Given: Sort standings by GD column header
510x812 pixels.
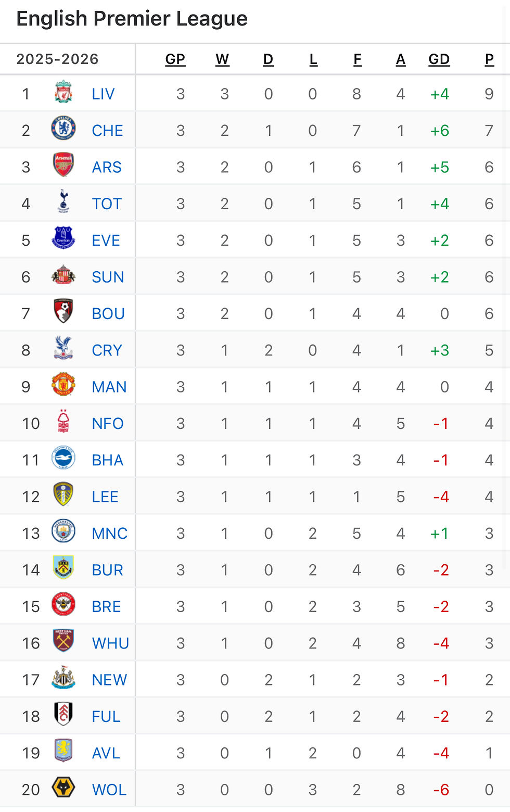Looking at the screenshot, I should click(x=439, y=59).
